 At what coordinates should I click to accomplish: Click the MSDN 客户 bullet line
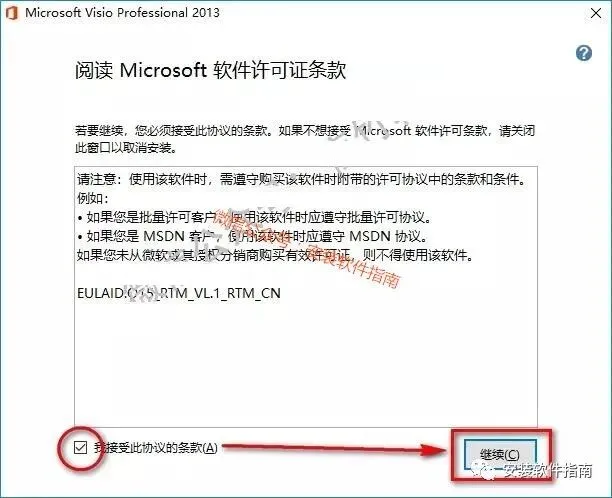(252, 236)
